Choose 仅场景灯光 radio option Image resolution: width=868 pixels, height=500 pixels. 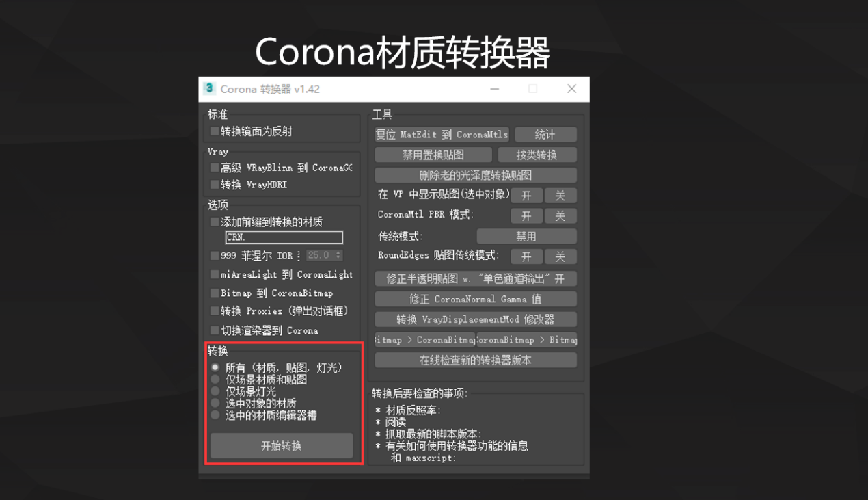(215, 391)
